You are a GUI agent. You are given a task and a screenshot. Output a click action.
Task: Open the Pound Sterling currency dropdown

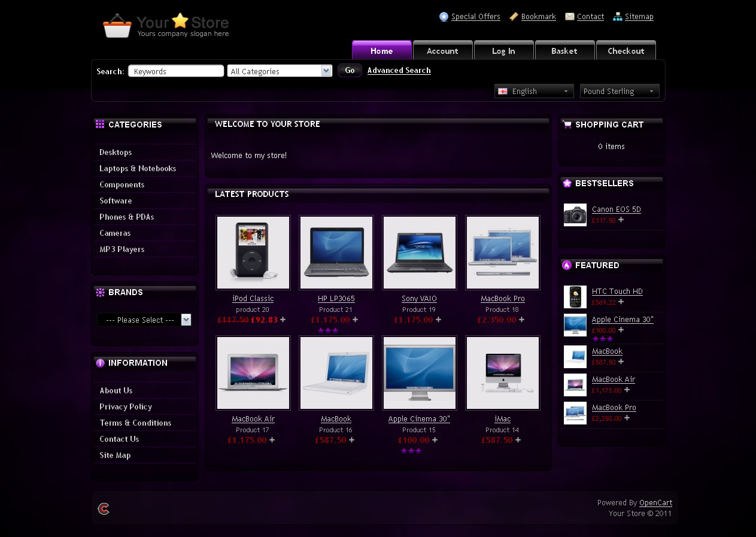pos(620,91)
